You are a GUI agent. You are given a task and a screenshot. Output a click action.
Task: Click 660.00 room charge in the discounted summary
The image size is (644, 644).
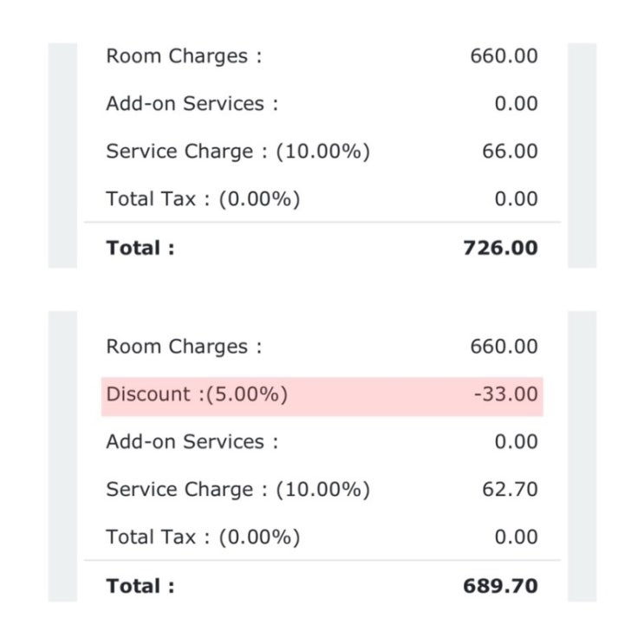504,347
